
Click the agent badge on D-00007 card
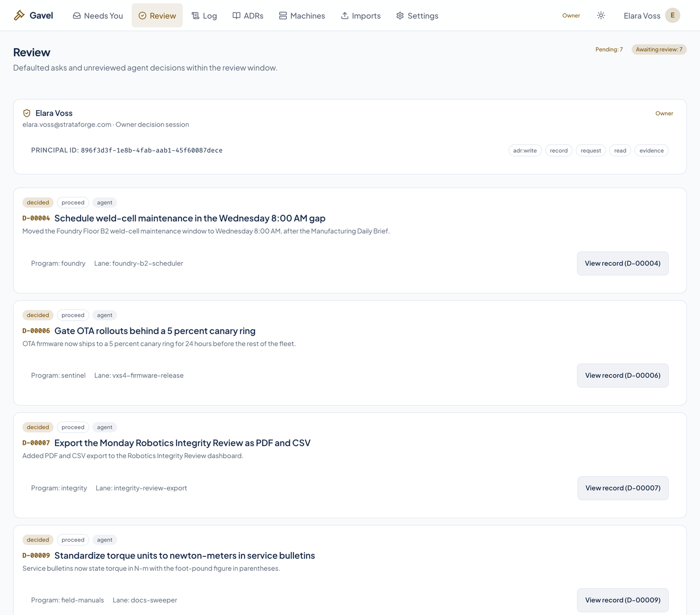pyautogui.click(x=105, y=427)
